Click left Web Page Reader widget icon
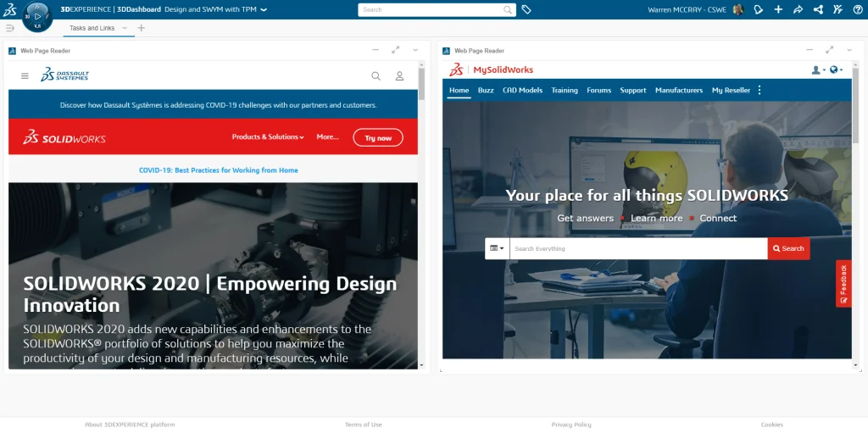 pyautogui.click(x=12, y=51)
